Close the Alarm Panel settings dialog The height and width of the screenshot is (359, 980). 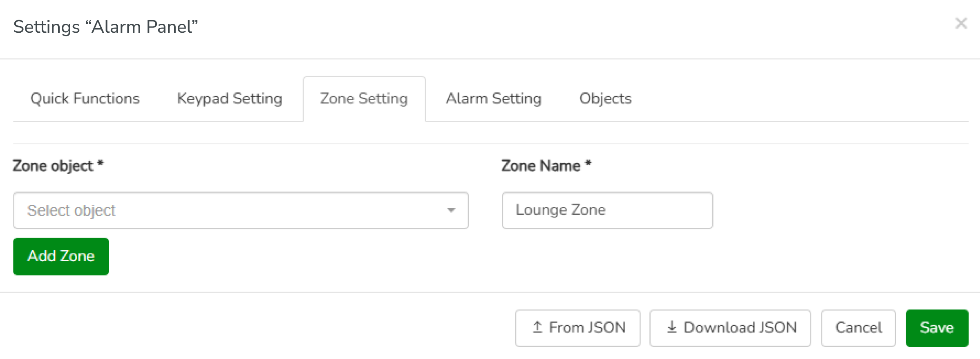tap(961, 23)
